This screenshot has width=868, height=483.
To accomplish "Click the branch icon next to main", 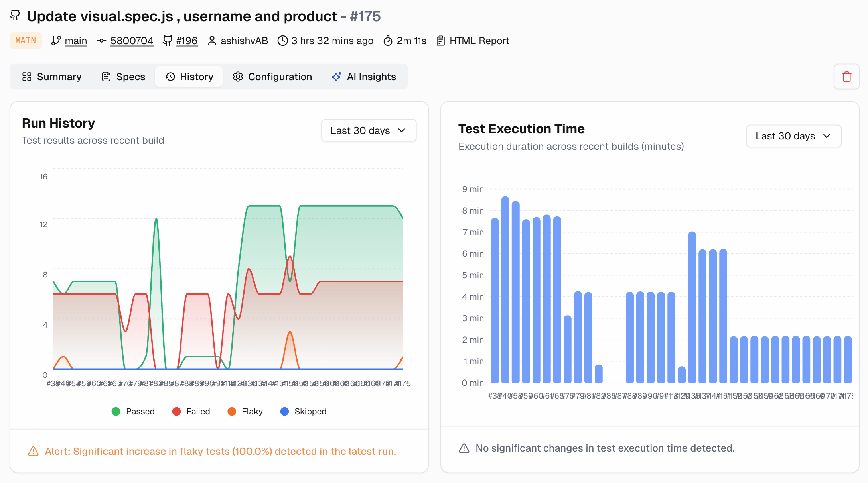I will coord(56,41).
